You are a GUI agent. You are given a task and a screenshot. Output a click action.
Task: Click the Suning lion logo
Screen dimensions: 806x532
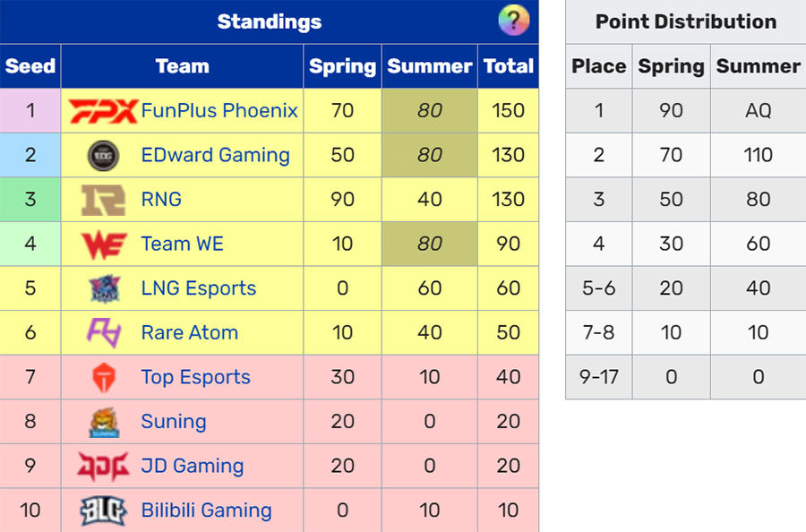[104, 422]
